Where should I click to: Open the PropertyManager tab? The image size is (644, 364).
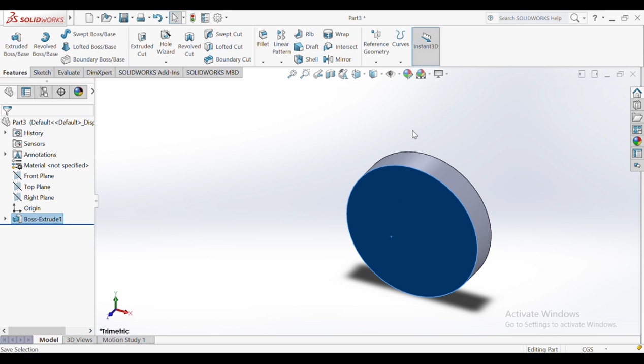pyautogui.click(x=26, y=92)
